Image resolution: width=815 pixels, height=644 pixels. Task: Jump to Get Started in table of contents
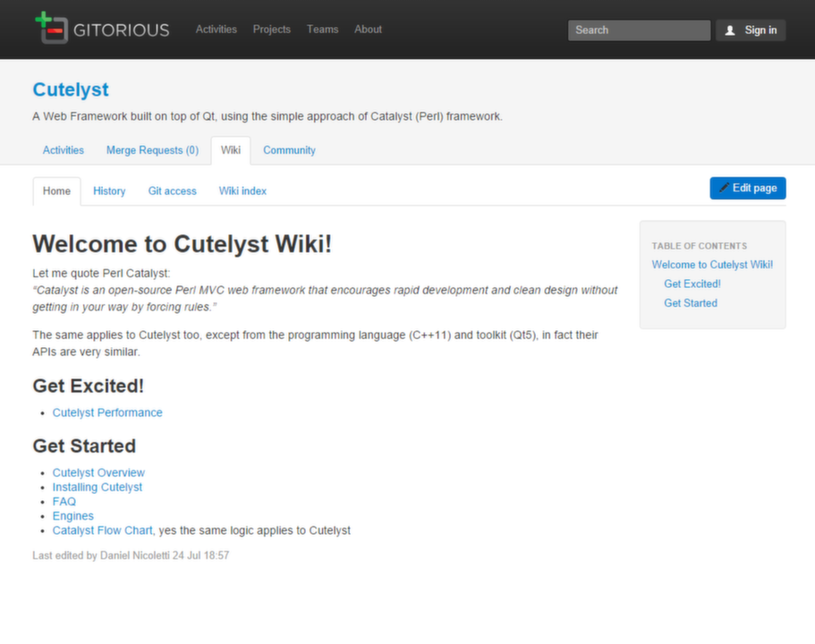(691, 303)
